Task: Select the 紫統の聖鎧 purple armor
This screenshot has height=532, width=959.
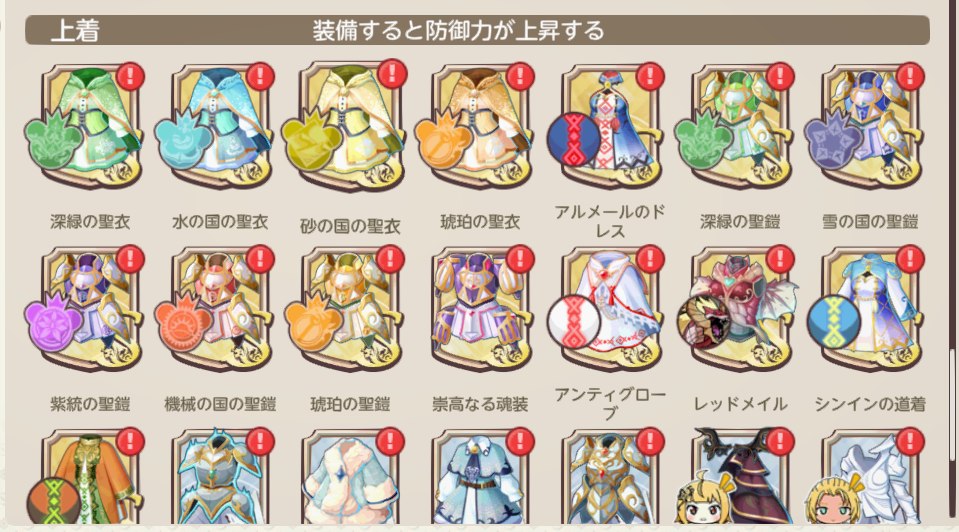Action: [x=91, y=309]
